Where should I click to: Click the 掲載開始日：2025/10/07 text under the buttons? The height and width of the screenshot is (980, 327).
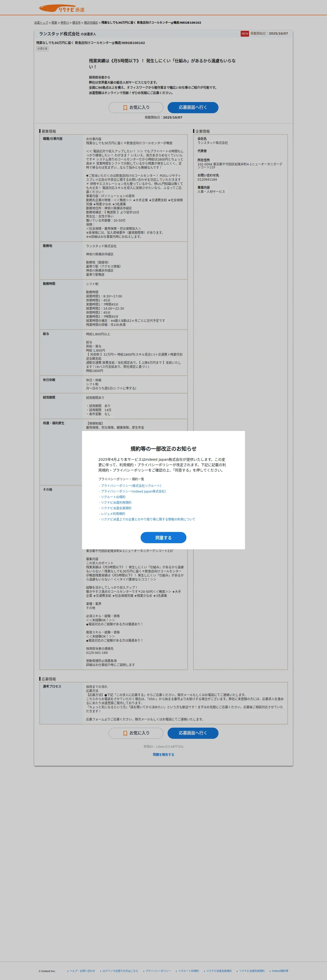(163, 118)
